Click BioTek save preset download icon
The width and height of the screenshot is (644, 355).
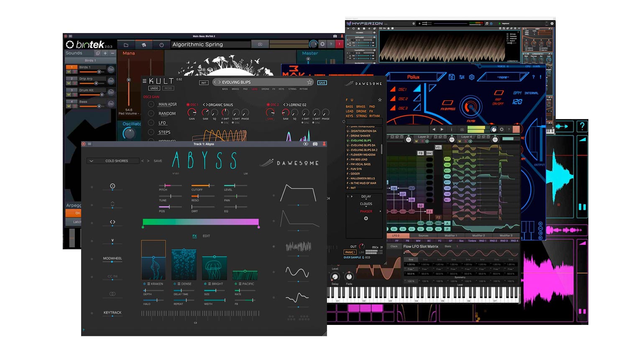[260, 44]
